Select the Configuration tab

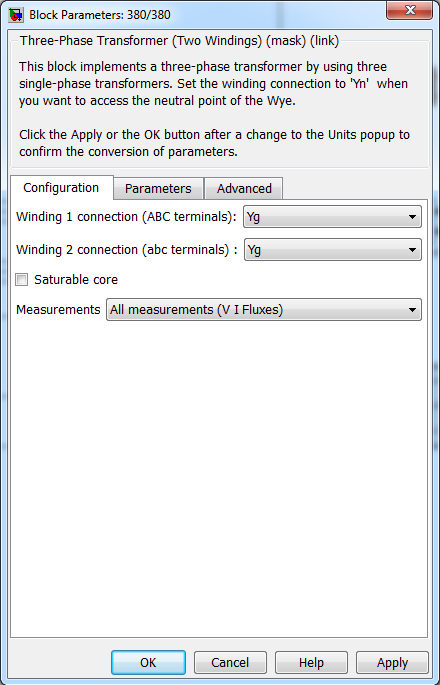pyautogui.click(x=61, y=188)
